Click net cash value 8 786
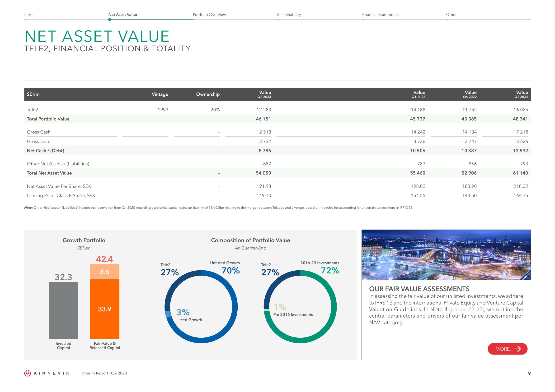 (x=265, y=151)
